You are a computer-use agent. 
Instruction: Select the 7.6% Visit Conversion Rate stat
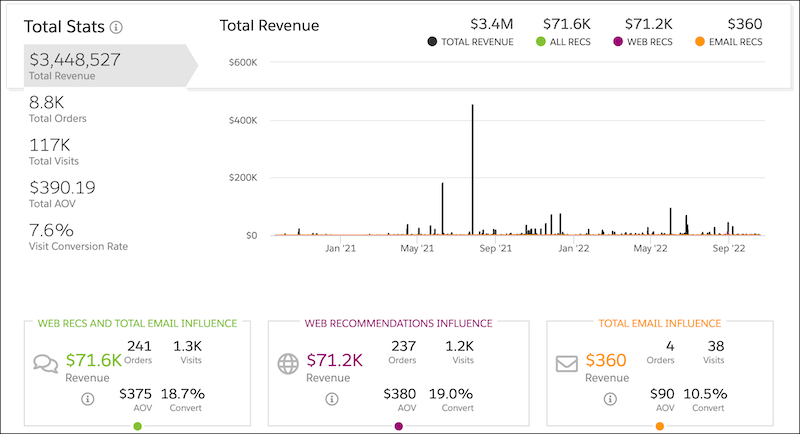78,237
